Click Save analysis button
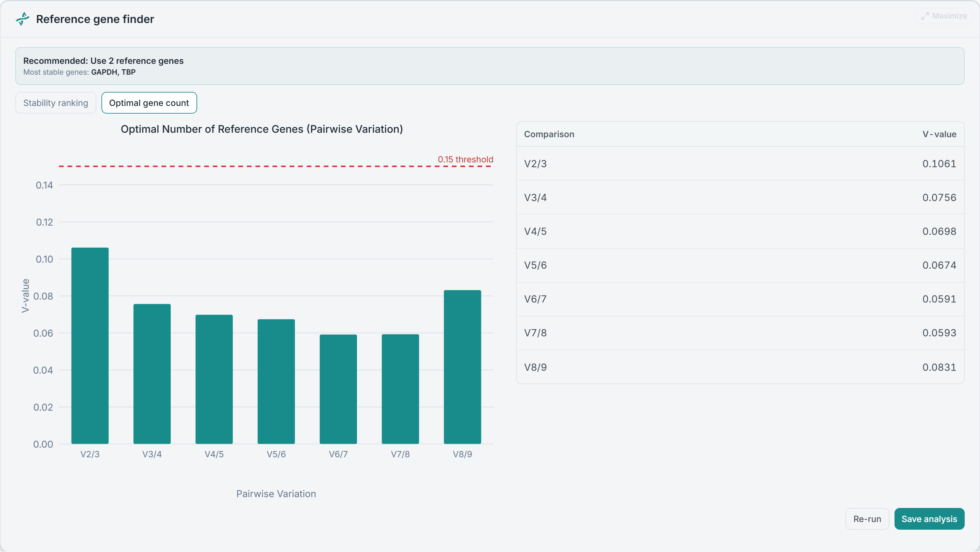 click(929, 519)
